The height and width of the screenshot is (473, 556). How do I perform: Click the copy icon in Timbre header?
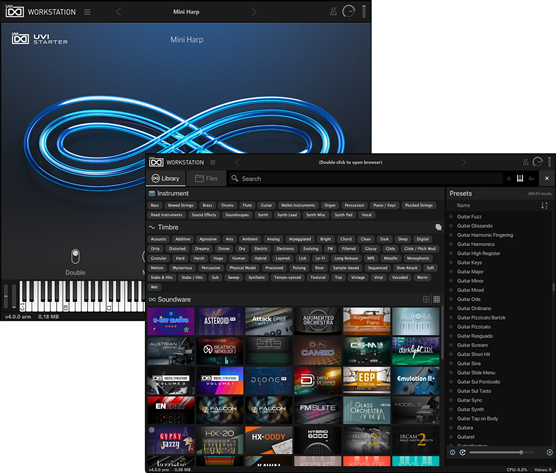click(438, 227)
